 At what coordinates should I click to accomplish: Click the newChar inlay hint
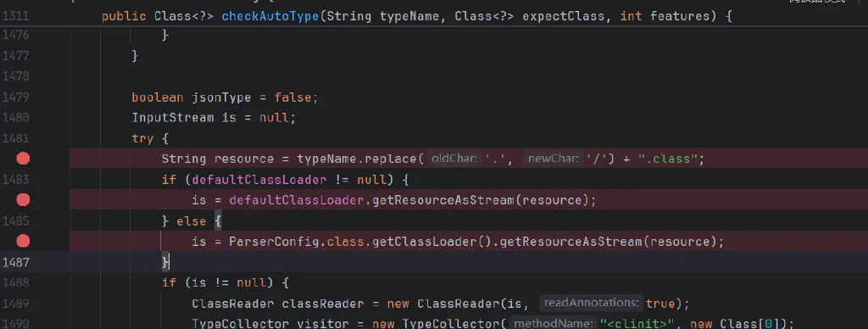pos(554,159)
